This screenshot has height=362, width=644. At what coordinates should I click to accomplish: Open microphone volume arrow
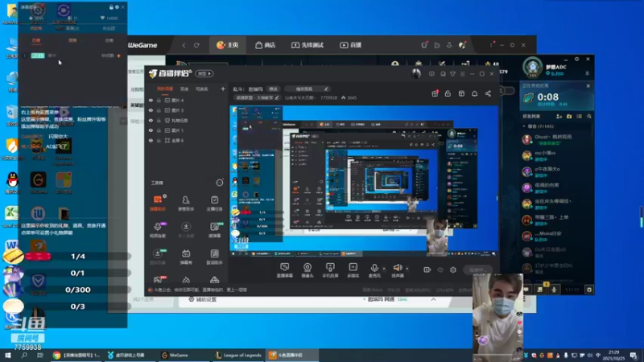pos(384,269)
